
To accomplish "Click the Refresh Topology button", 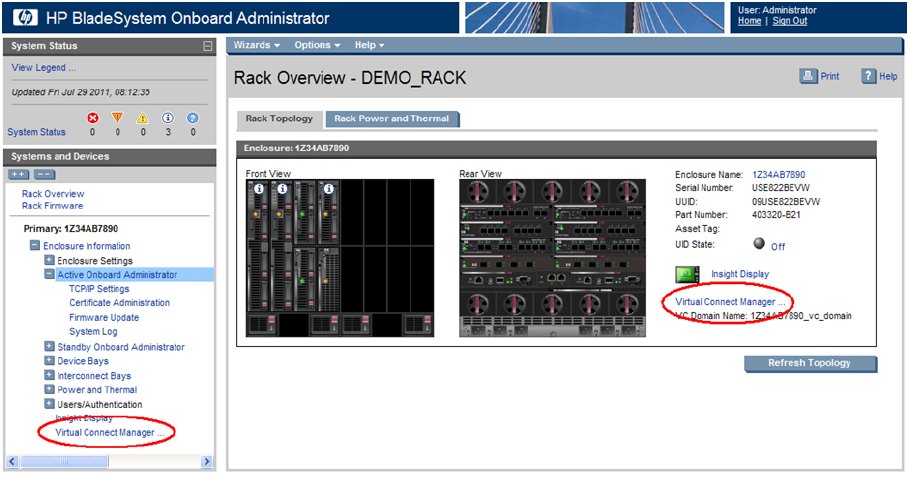I will [x=810, y=363].
